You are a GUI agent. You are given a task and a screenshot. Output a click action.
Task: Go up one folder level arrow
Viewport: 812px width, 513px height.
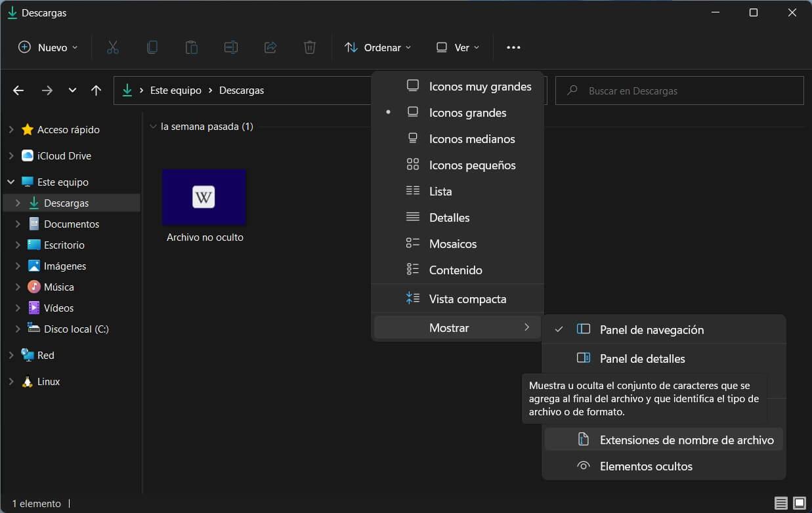96,91
